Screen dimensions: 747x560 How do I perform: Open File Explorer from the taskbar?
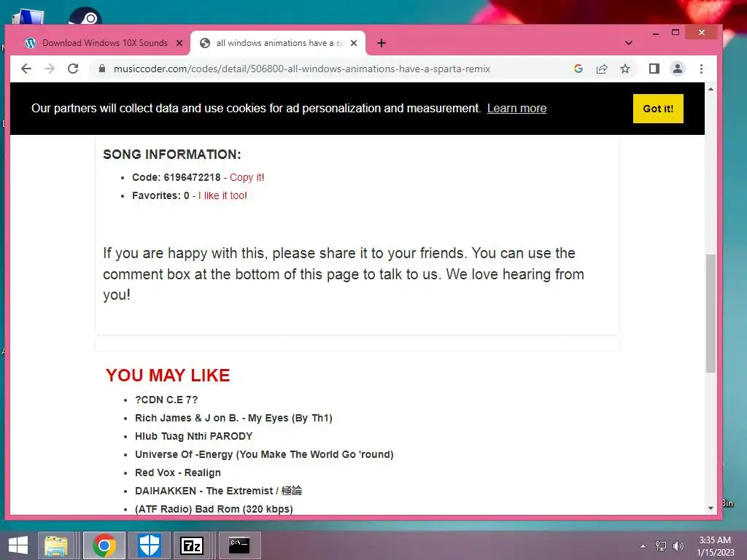pyautogui.click(x=55, y=545)
